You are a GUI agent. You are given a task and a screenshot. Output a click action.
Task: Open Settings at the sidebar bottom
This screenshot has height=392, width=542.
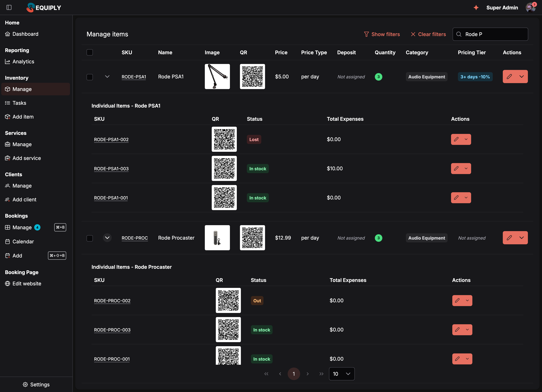pos(36,384)
